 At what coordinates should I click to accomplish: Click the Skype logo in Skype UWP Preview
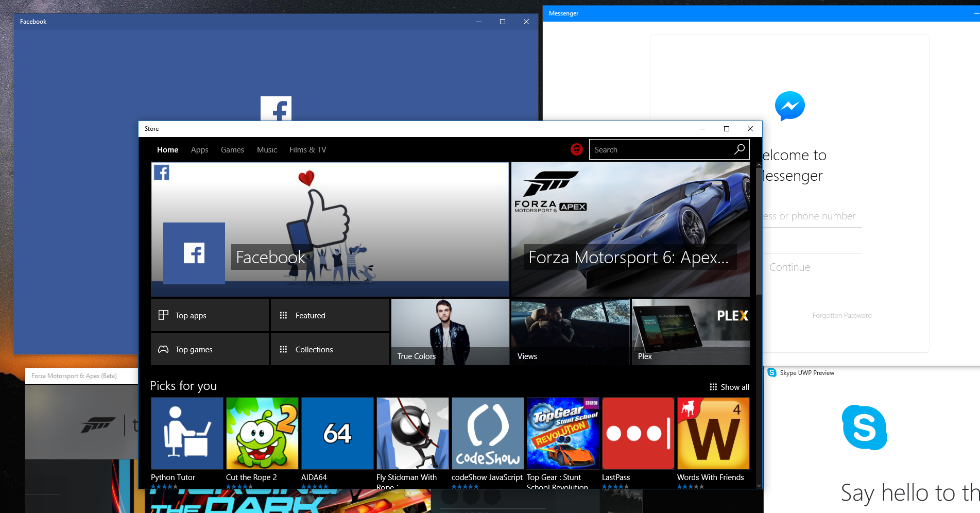click(x=865, y=427)
